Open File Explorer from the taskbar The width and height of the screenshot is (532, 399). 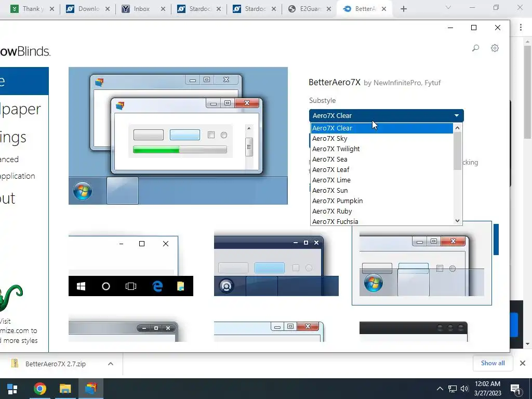point(65,389)
